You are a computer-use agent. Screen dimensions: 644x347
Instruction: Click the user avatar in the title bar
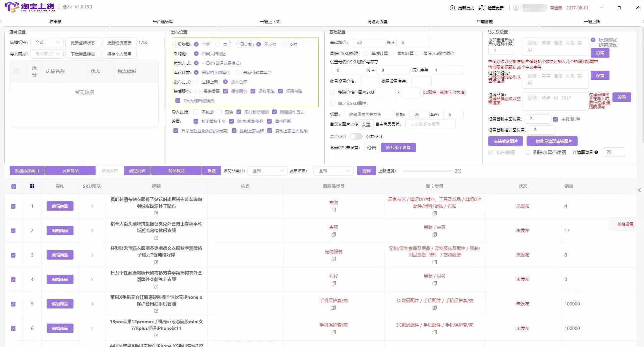point(516,8)
